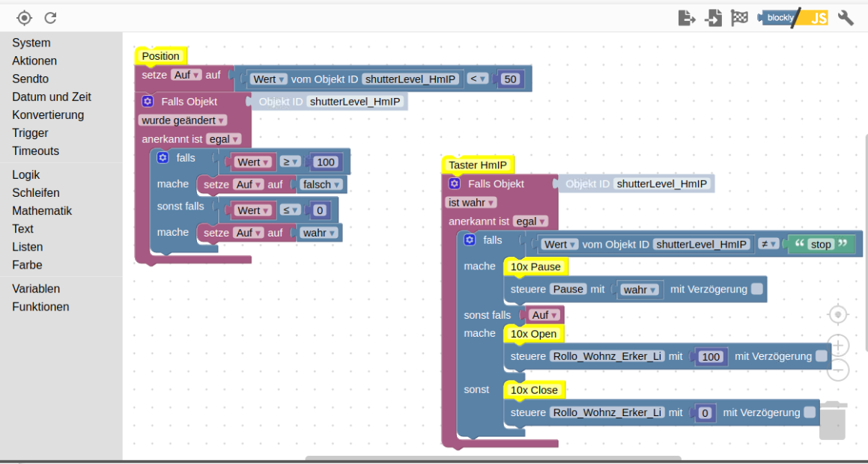Open 'egal' dropdown in Taster HmIP trigger block

coord(530,222)
